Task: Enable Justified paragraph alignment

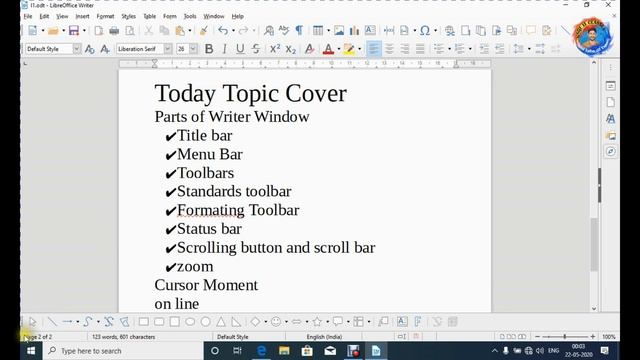Action: (x=420, y=49)
